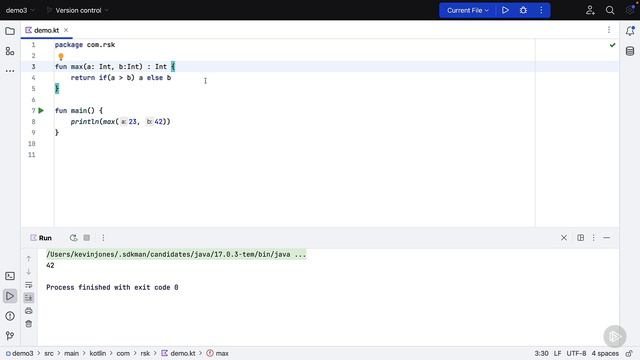Open the Notifications bell icon
Image resolution: width=640 pixels, height=360 pixels.
coord(630,31)
